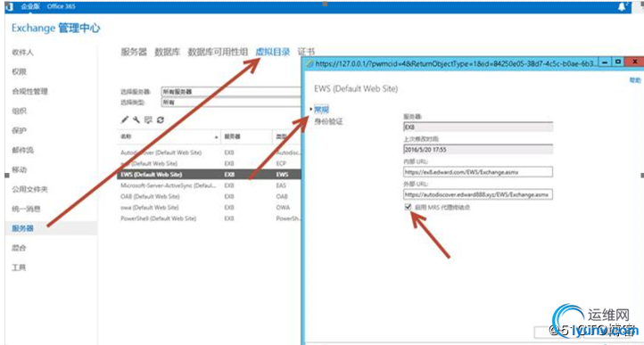Image resolution: width=644 pixels, height=345 pixels.
Task: Click the 类型 column header in the list
Action: (286, 136)
